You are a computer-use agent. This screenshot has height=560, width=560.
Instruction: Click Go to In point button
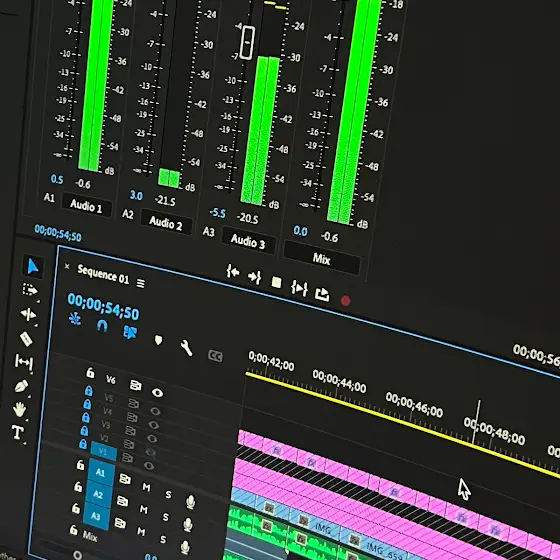tap(233, 272)
